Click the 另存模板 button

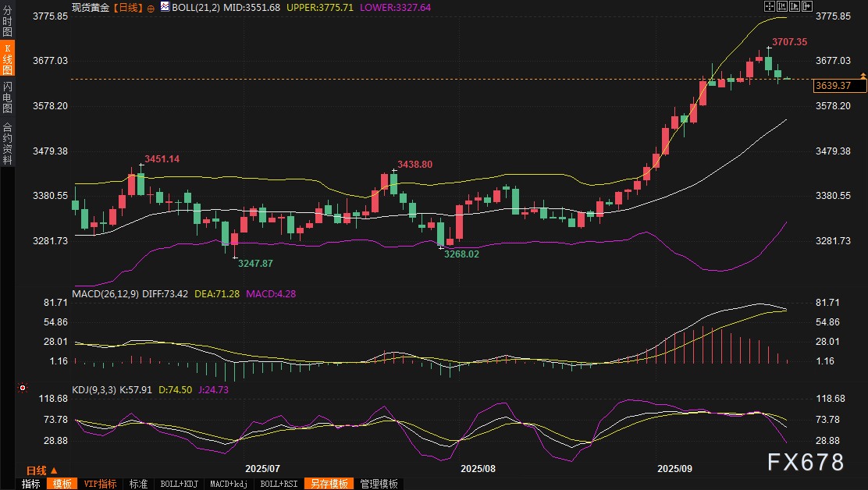click(x=329, y=484)
